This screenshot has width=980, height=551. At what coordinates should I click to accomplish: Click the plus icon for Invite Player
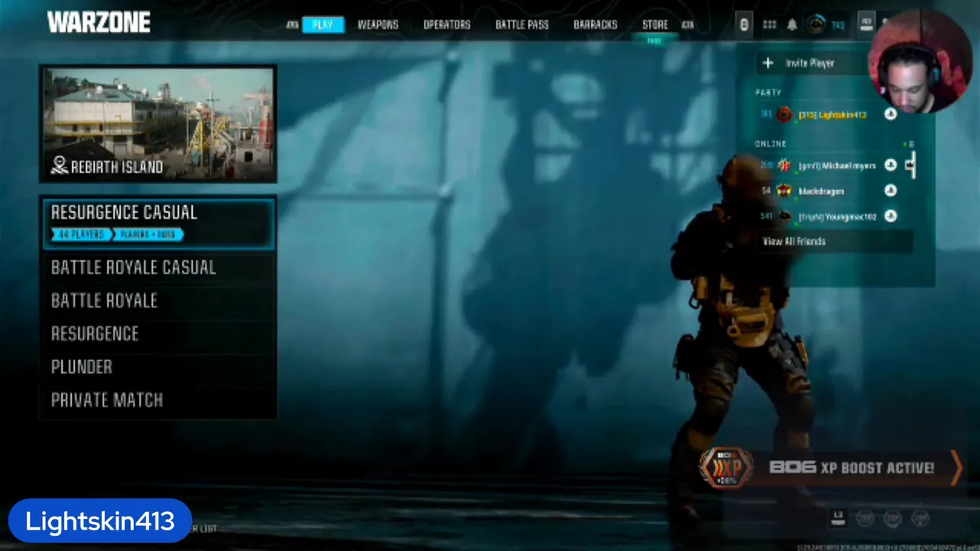point(768,63)
